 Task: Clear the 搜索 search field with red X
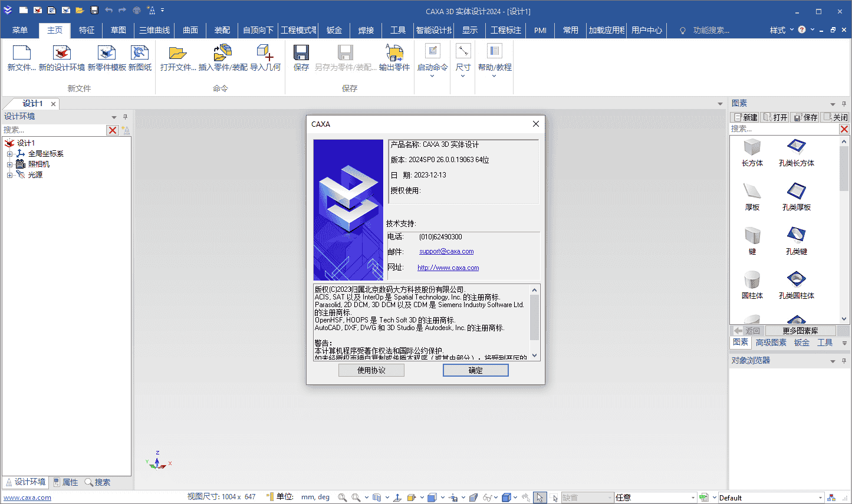(x=112, y=130)
